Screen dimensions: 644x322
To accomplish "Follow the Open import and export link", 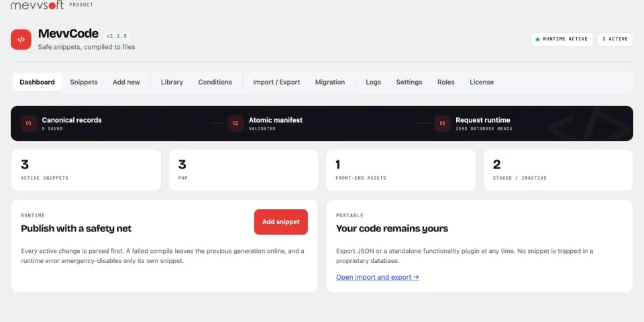I will (x=378, y=277).
